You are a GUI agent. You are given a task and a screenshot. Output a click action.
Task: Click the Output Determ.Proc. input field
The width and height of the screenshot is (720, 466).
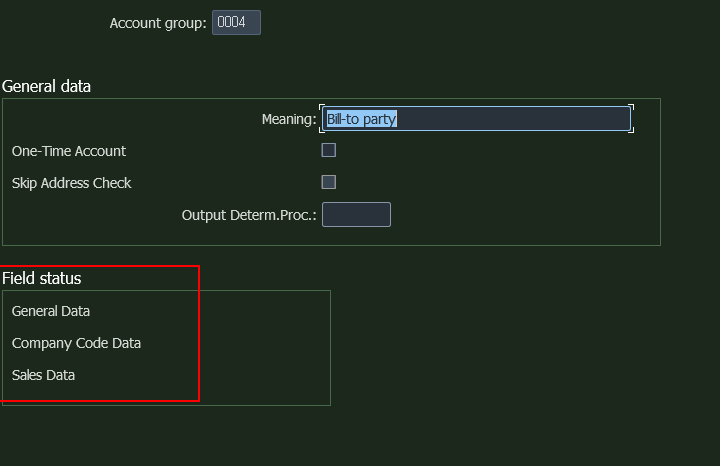point(356,214)
